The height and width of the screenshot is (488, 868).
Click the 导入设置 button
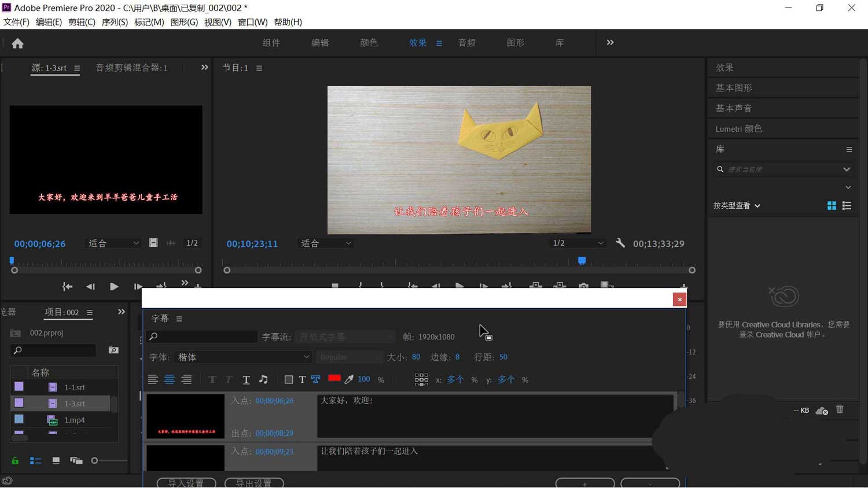[x=186, y=483]
